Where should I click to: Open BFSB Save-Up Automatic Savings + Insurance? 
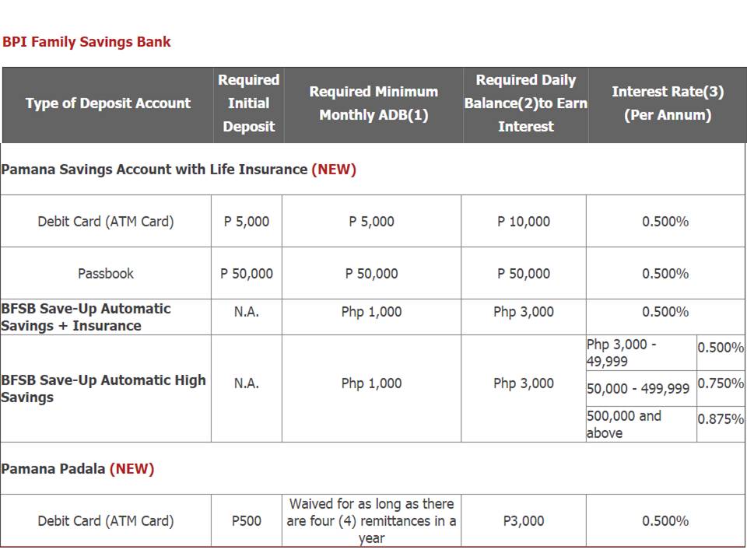pyautogui.click(x=86, y=317)
